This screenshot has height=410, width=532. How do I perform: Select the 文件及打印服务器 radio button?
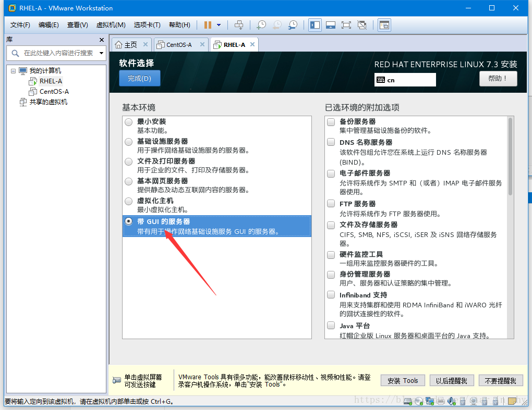(x=129, y=161)
